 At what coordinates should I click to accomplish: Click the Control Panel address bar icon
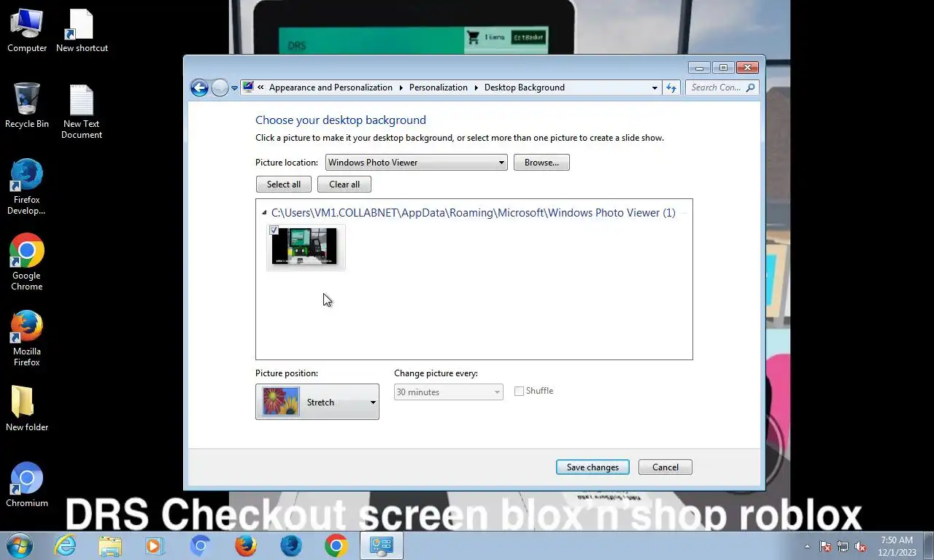[248, 87]
